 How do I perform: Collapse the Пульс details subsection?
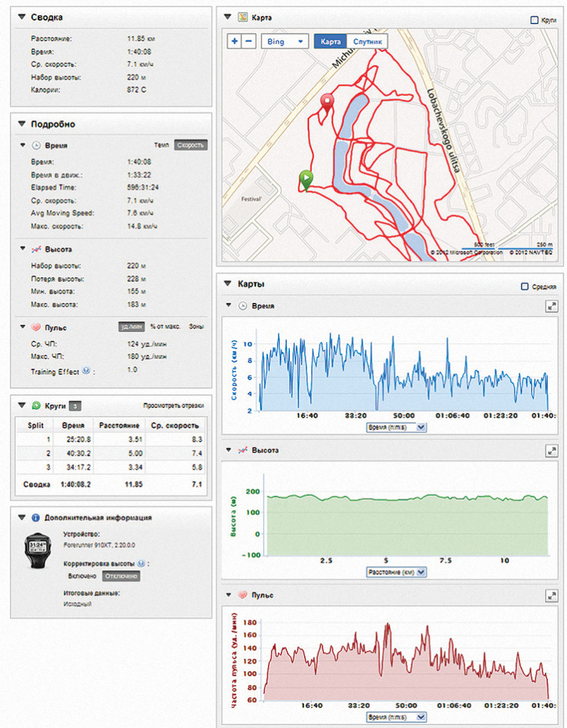click(x=23, y=327)
